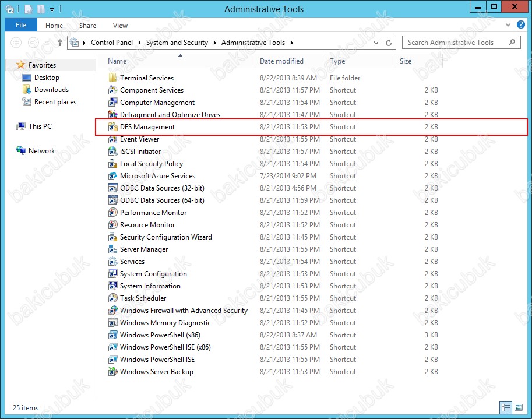Click the Windows Server Backup icon

click(112, 371)
